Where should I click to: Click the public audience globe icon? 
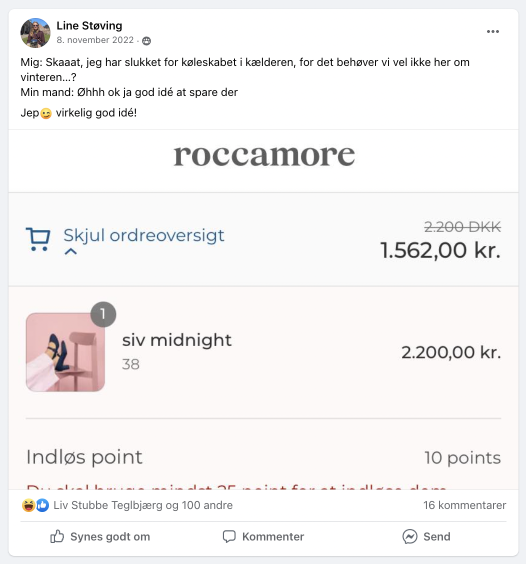point(146,41)
